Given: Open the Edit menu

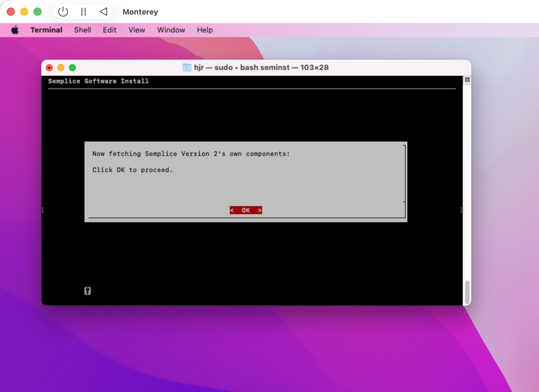Looking at the screenshot, I should (109, 30).
